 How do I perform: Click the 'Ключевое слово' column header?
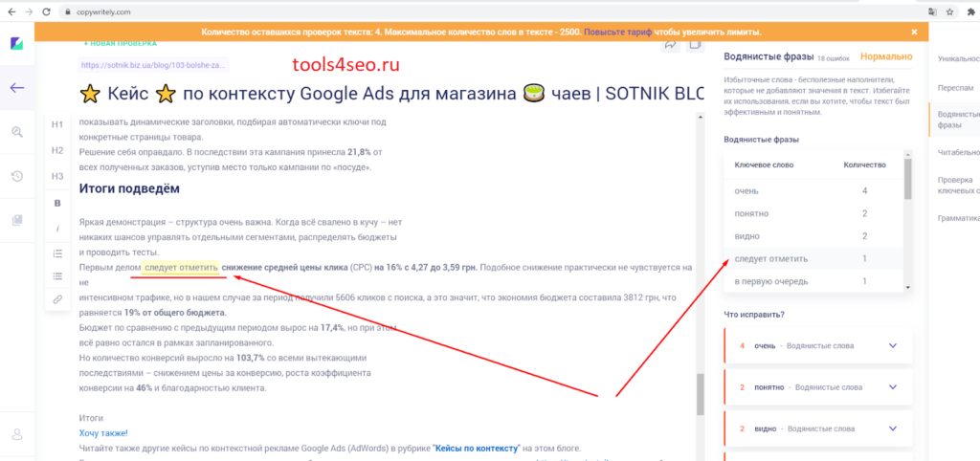[x=765, y=165]
